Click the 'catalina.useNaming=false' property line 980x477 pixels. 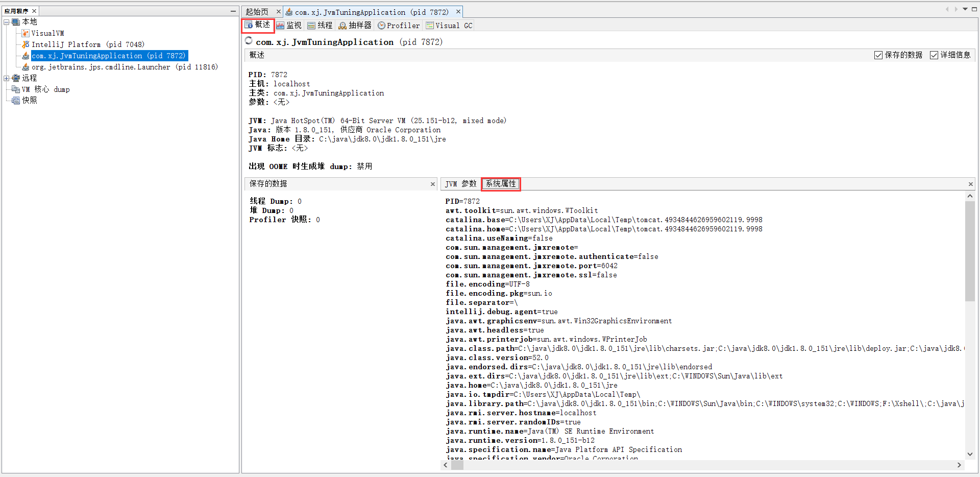[x=499, y=238]
